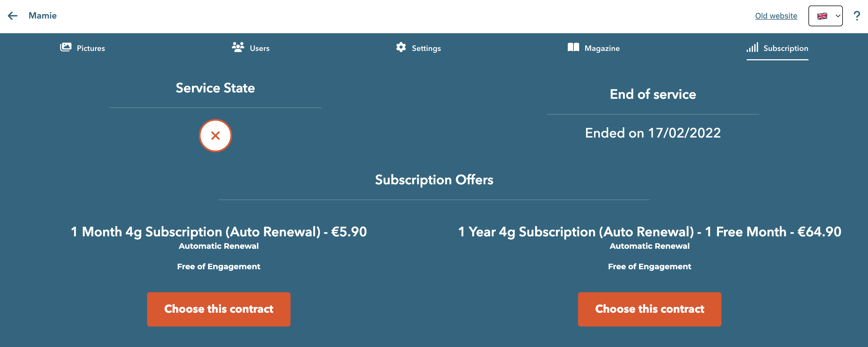
Task: Expand the language dropdown chevron
Action: (838, 16)
